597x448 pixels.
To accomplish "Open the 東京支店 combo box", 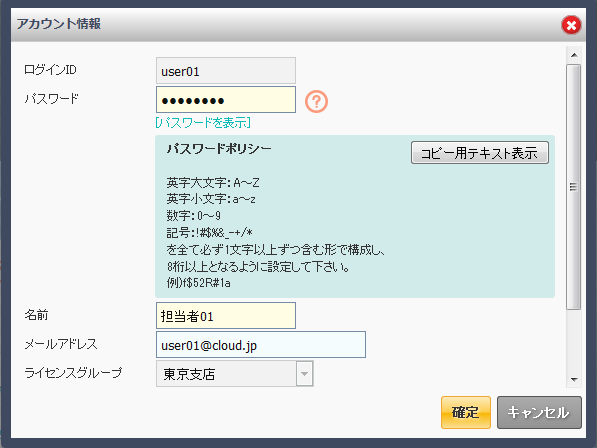I will click(x=235, y=374).
